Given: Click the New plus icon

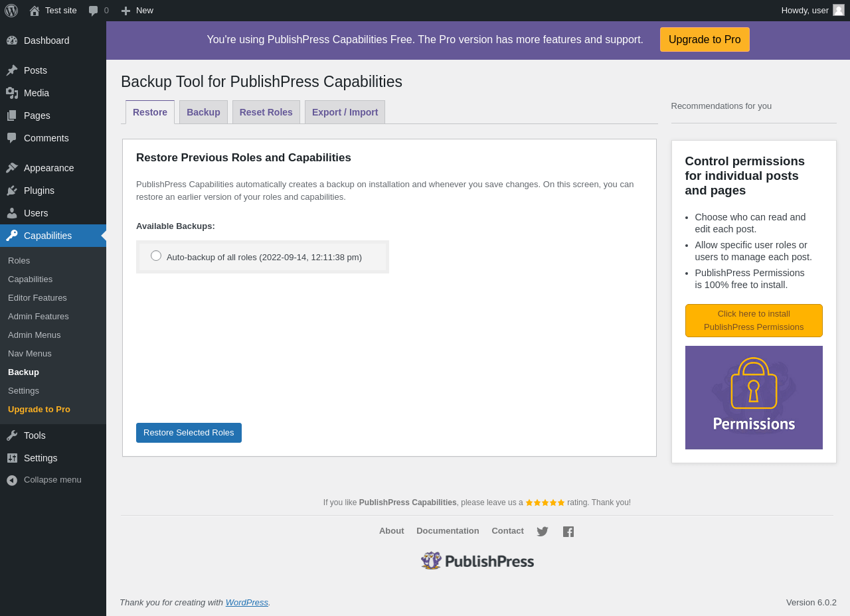Looking at the screenshot, I should pos(126,11).
